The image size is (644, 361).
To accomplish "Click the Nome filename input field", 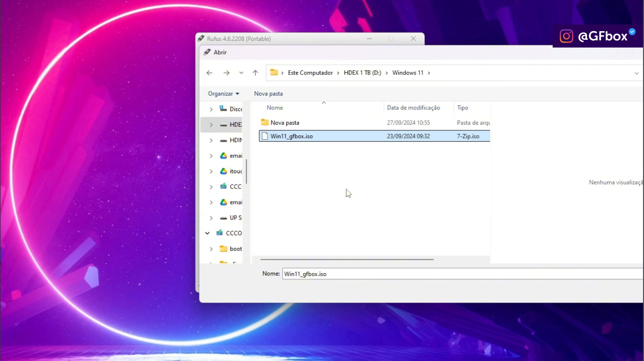I will 368,273.
